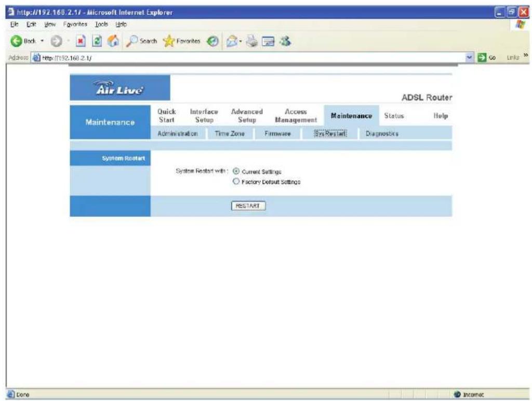Viewport: 532px width, 401px height.
Task: Select Factory Default Settings radio button
Action: 236,182
